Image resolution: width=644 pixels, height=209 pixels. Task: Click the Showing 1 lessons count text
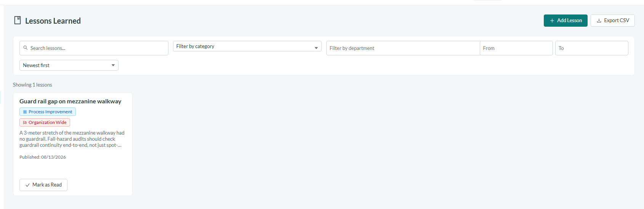[x=32, y=85]
